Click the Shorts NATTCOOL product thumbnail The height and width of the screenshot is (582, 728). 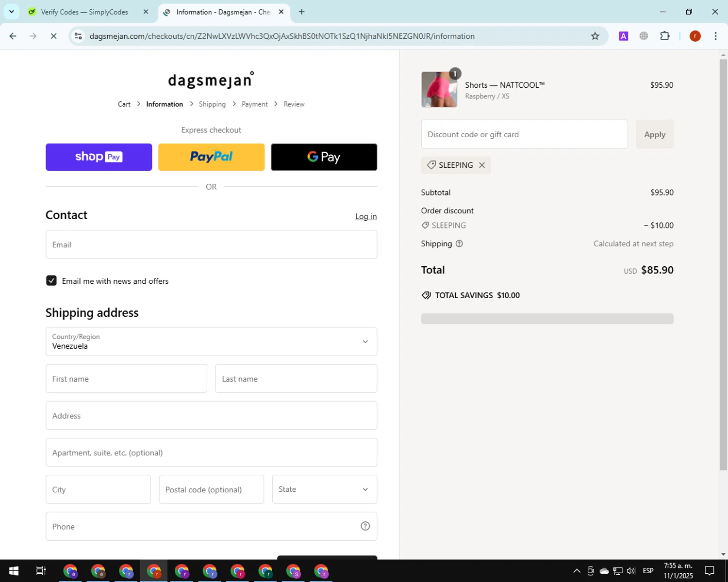tap(439, 89)
